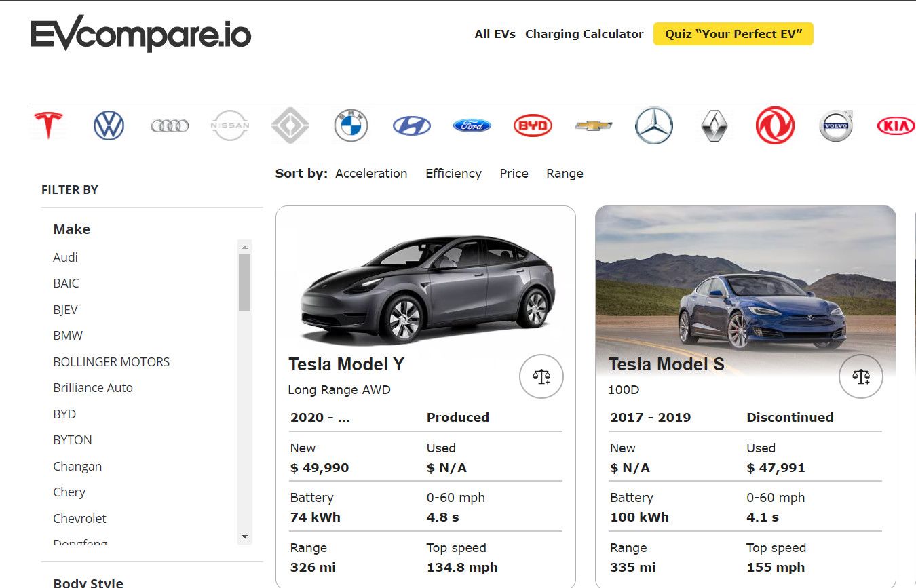Click the BMW brand logo
Image resolution: width=916 pixels, height=588 pixels.
click(351, 125)
